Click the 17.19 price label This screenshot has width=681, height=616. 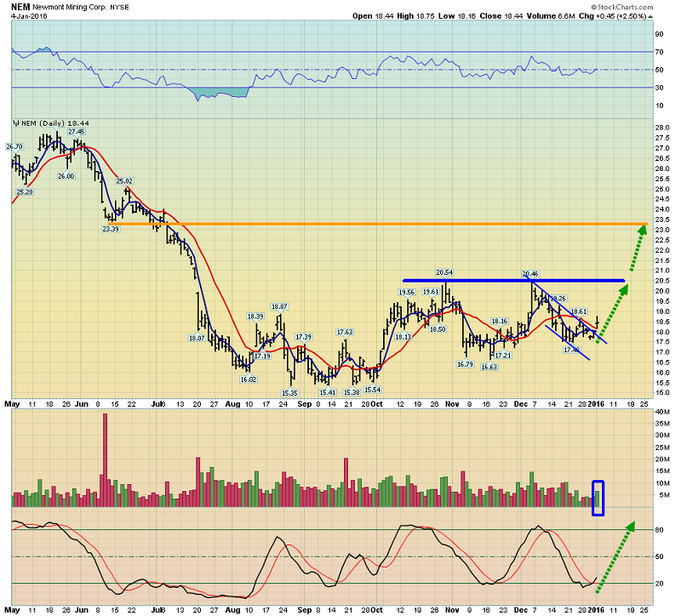[x=262, y=356]
